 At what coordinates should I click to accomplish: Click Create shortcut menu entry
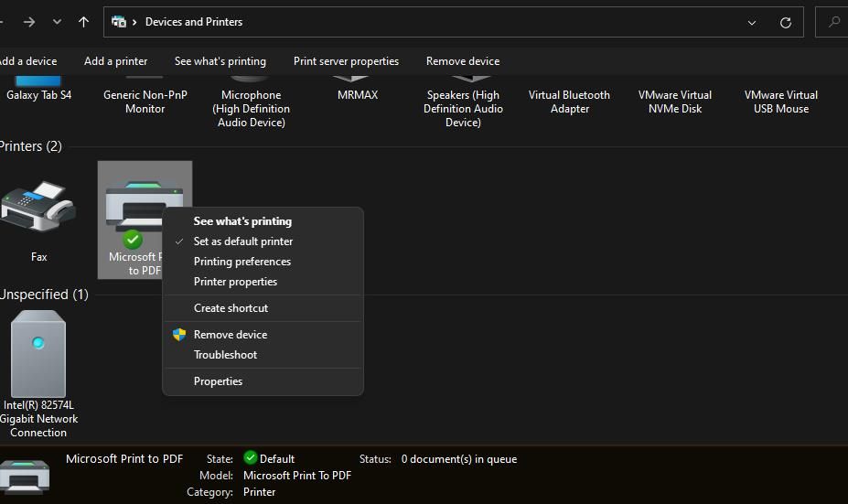pyautogui.click(x=231, y=308)
